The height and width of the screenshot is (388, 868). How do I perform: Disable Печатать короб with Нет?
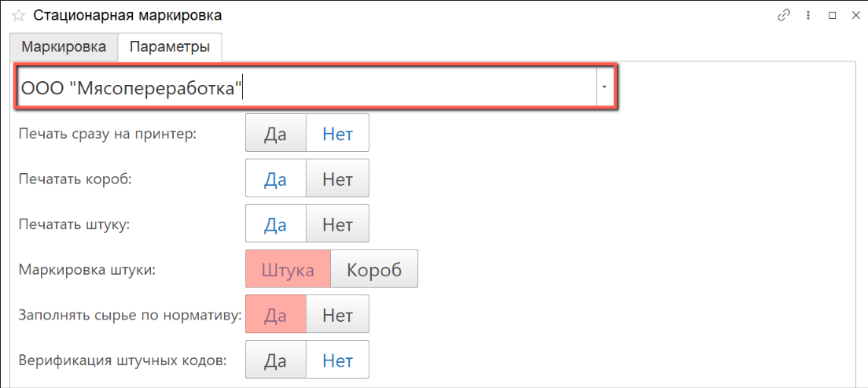(x=337, y=179)
